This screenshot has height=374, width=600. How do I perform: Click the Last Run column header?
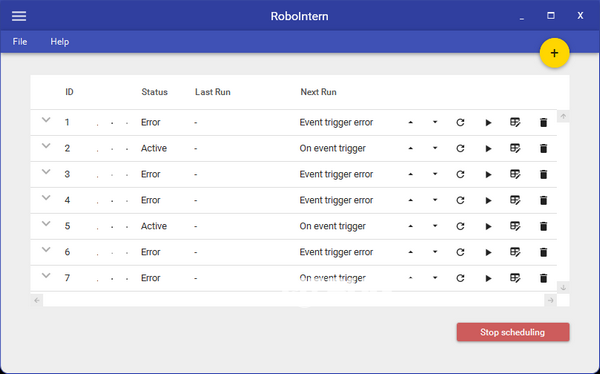(x=213, y=92)
